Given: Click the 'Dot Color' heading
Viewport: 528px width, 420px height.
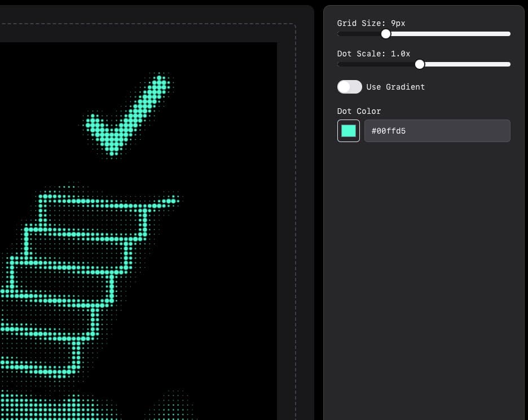Looking at the screenshot, I should (359, 111).
